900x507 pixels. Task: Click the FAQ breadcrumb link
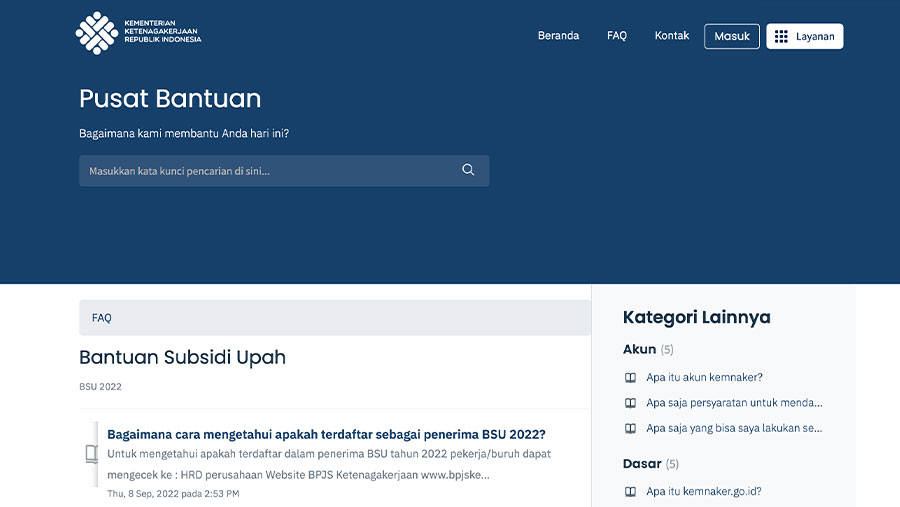pyautogui.click(x=102, y=318)
